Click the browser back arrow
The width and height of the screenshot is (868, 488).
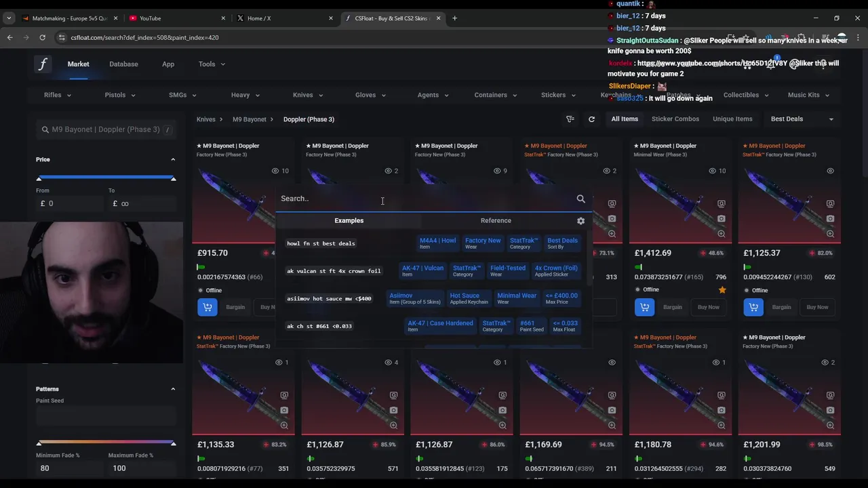point(9,37)
